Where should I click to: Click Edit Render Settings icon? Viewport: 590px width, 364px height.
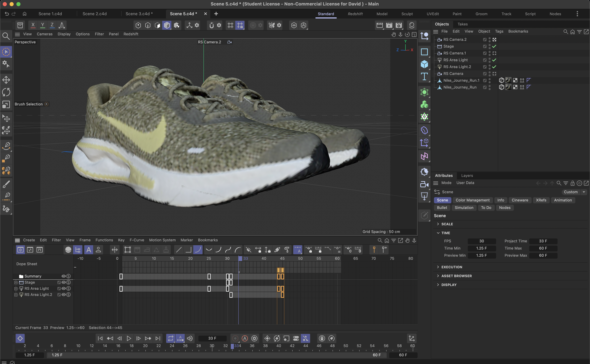click(x=399, y=25)
